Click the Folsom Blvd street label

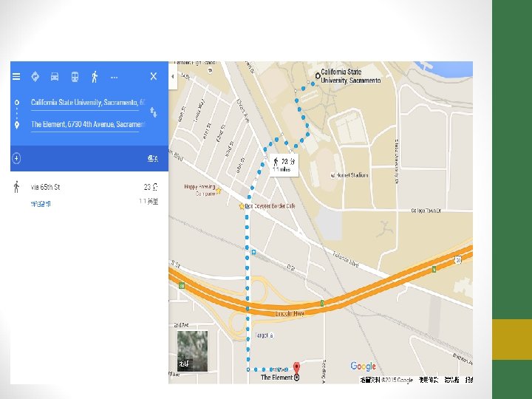click(x=346, y=259)
